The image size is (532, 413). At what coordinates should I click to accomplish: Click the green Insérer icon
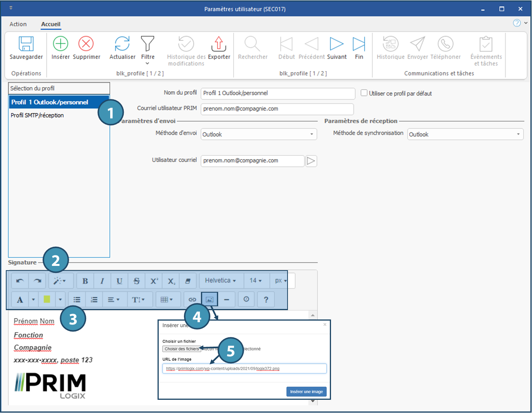click(x=61, y=44)
